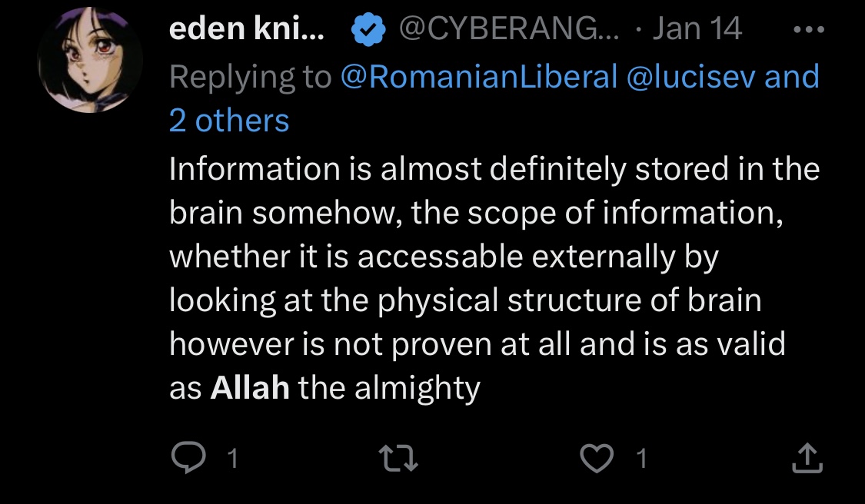This screenshot has height=504, width=865.
Task: Open the Jan 14 timestamp link
Action: pos(697,28)
